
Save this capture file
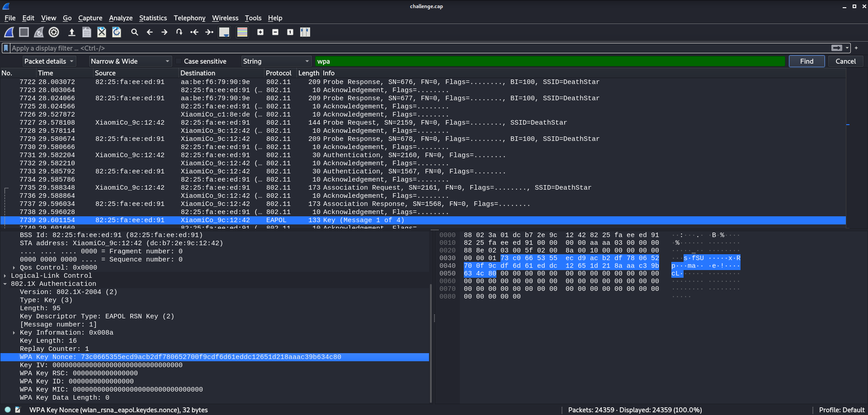pyautogui.click(x=87, y=32)
